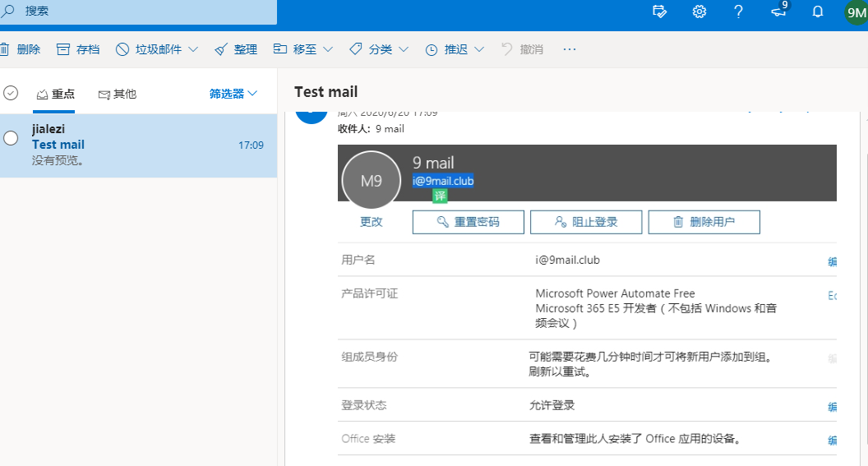Click the 删除 delete trash icon
The height and width of the screenshot is (466, 868).
(x=4, y=49)
